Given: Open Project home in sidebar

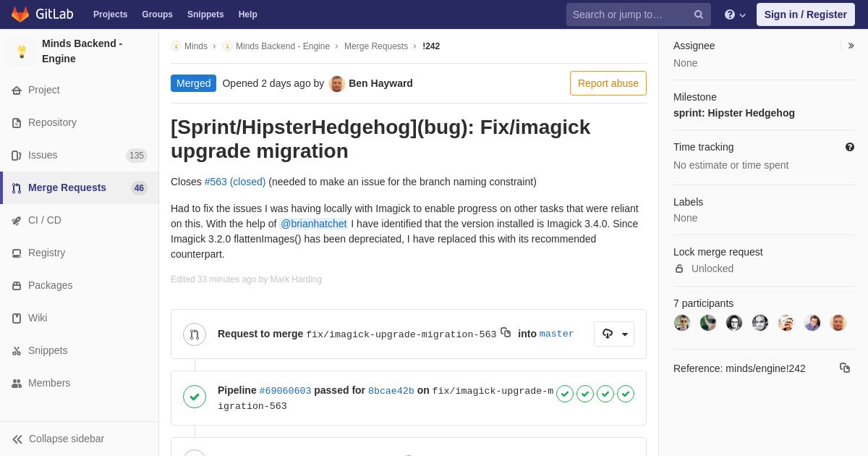Looking at the screenshot, I should [x=80, y=90].
